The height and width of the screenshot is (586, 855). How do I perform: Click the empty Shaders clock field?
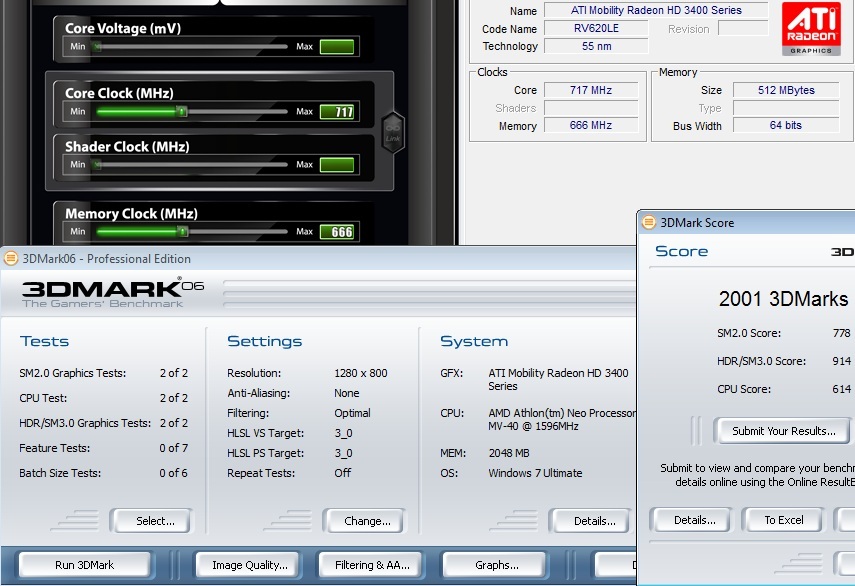point(591,108)
